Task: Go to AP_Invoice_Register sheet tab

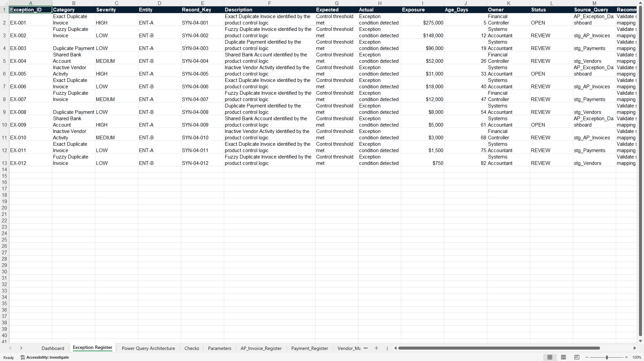Action: click(x=261, y=348)
